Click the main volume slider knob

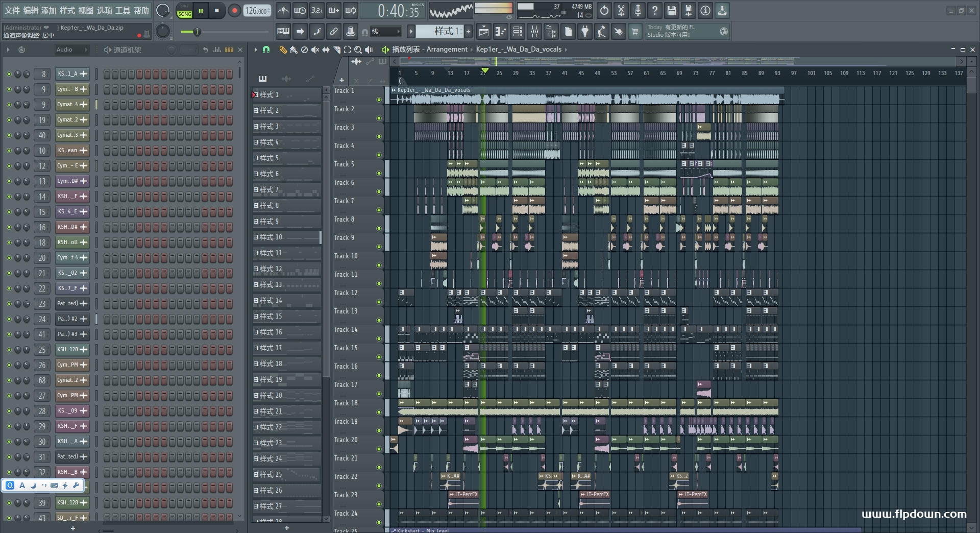click(197, 32)
